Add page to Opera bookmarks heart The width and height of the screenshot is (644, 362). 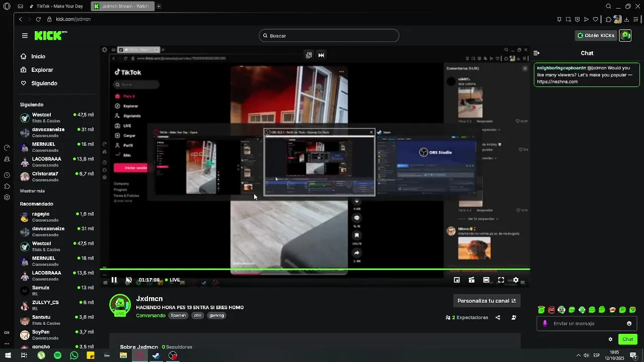pos(596,19)
